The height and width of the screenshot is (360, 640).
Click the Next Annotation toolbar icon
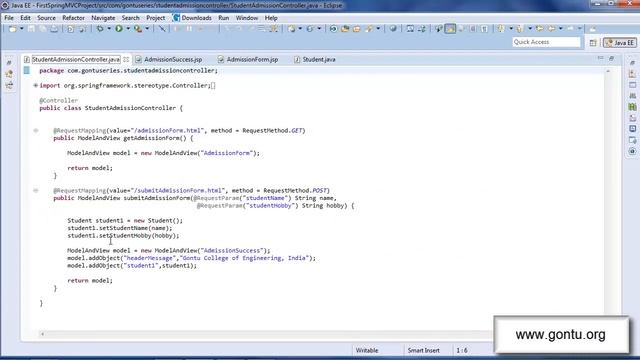pyautogui.click(x=501, y=29)
